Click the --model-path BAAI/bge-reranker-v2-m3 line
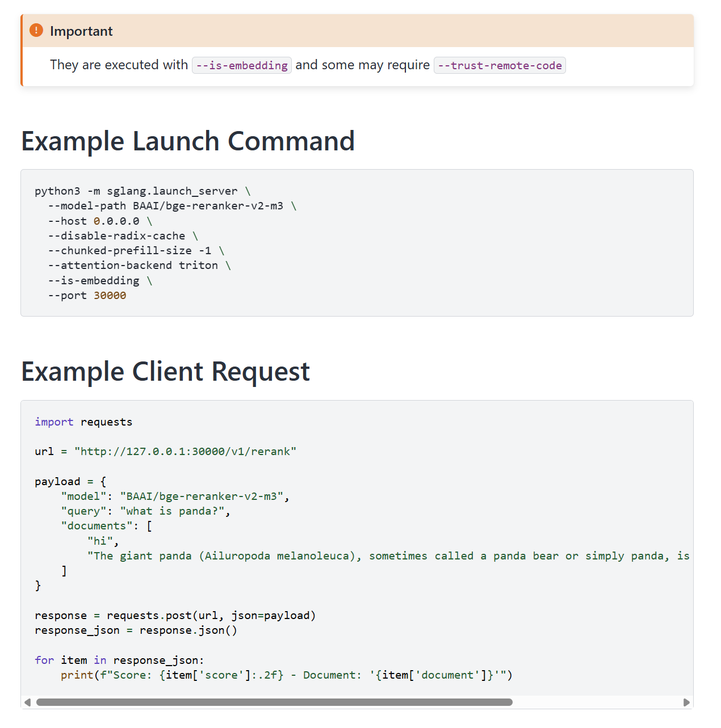 coord(172,206)
